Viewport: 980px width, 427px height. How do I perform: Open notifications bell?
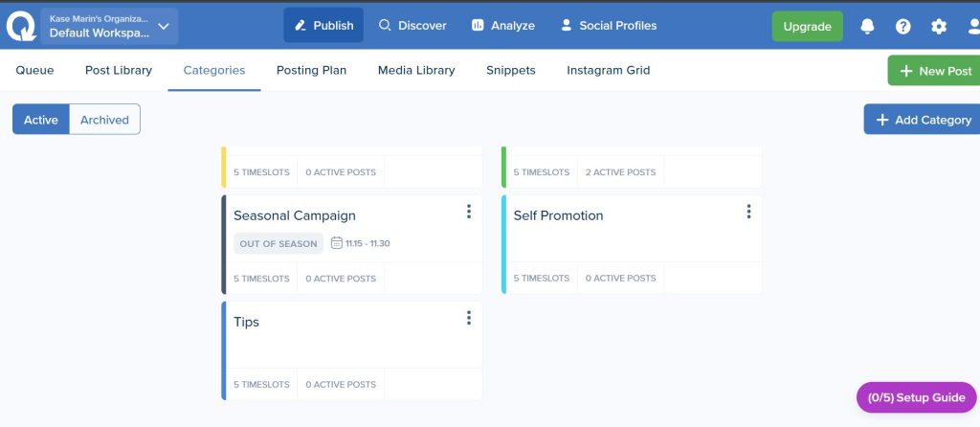(867, 26)
